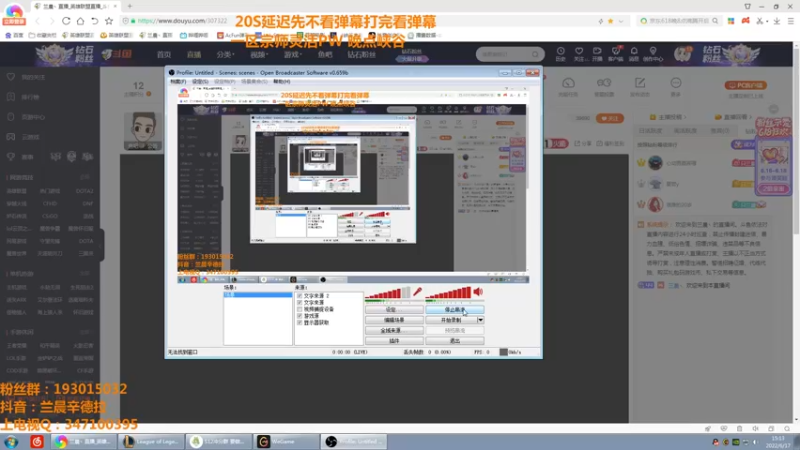Viewport: 800px width, 450px height.
Task: Click the browser search box at top right
Action: tap(679, 21)
